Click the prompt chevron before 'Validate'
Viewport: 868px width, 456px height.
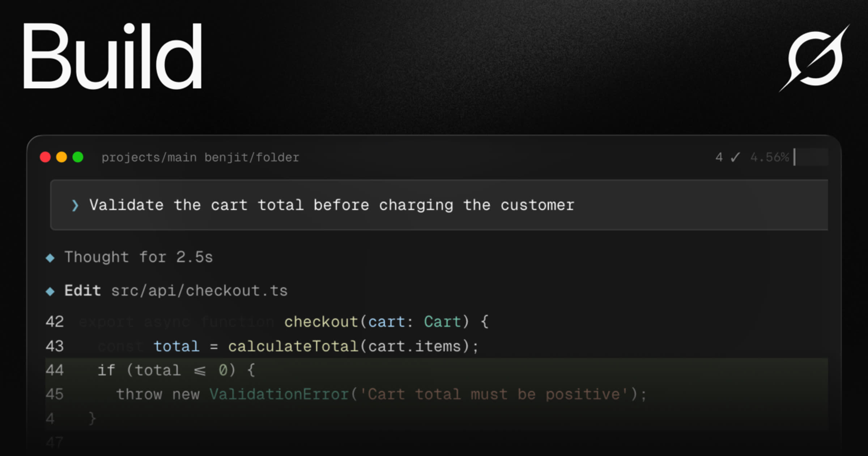tap(75, 205)
